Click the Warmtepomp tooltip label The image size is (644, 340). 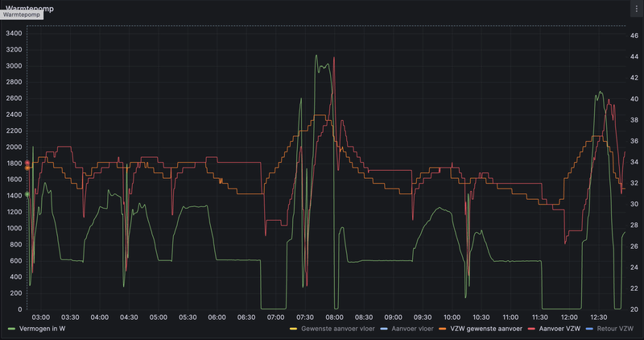[22, 15]
